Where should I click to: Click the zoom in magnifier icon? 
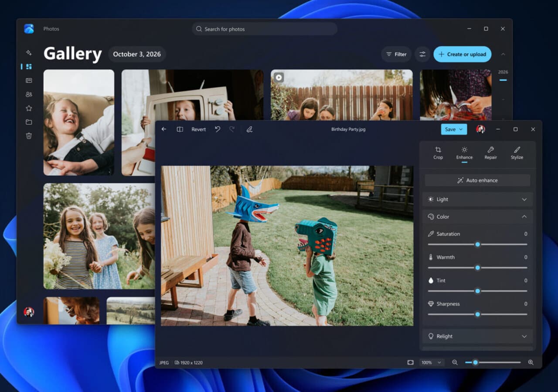(x=531, y=362)
